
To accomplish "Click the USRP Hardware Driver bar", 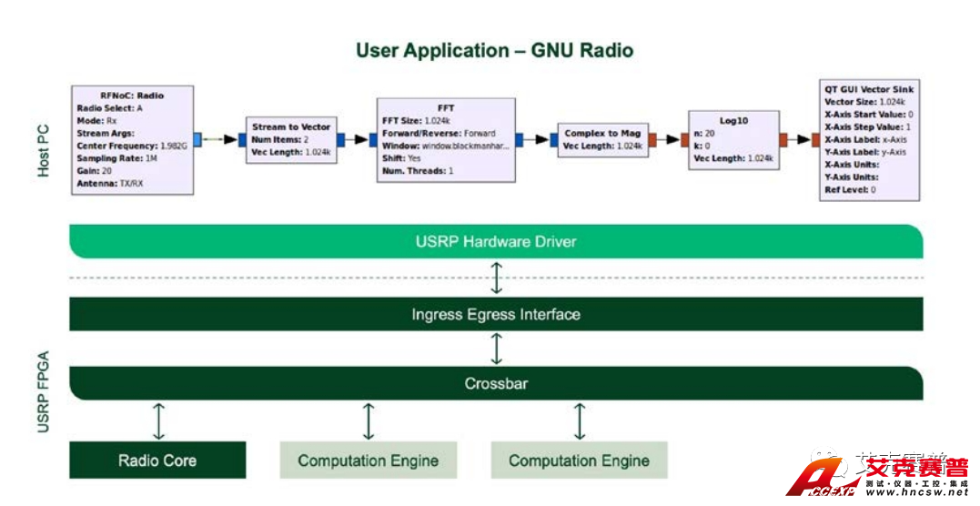I will [x=496, y=242].
